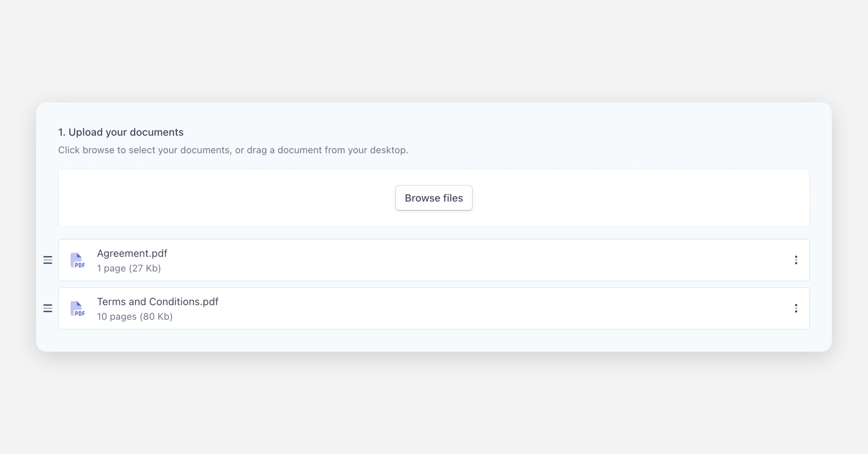
Task: Click the word 'desktop' ending the instruction line
Action: pyautogui.click(x=388, y=150)
